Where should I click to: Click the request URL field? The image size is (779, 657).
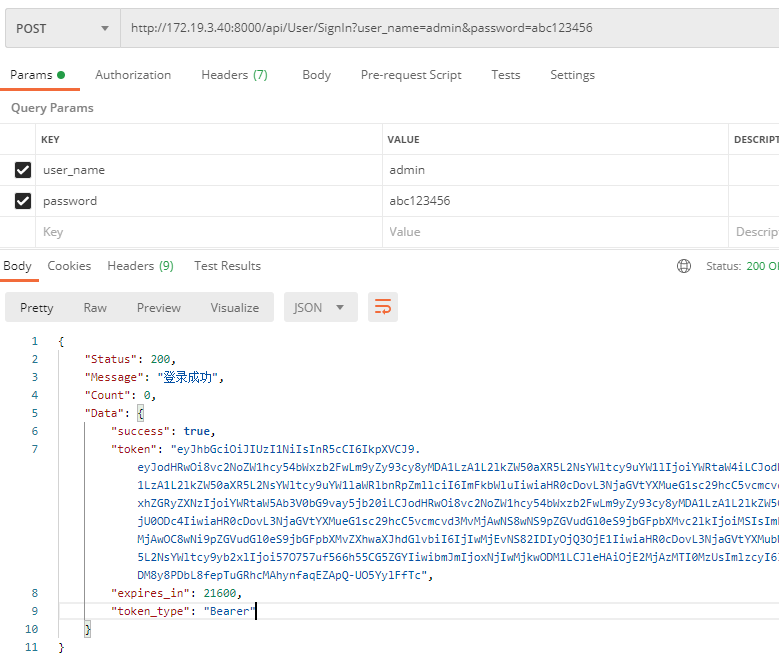click(x=450, y=28)
